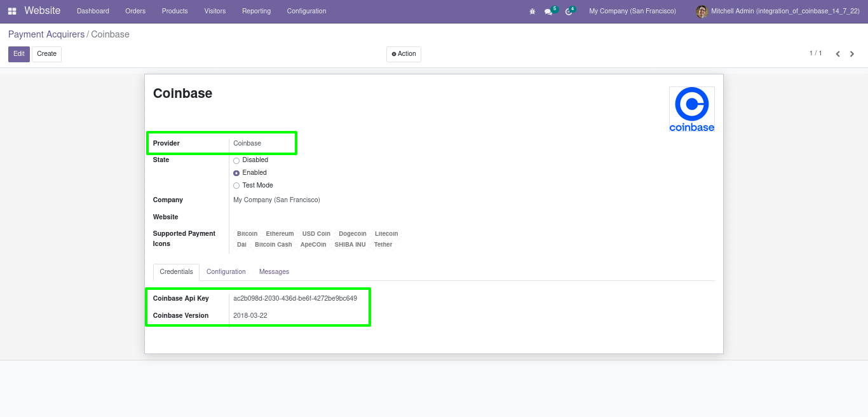This screenshot has height=417, width=868.
Task: Select the Disabled state radio
Action: [236, 160]
